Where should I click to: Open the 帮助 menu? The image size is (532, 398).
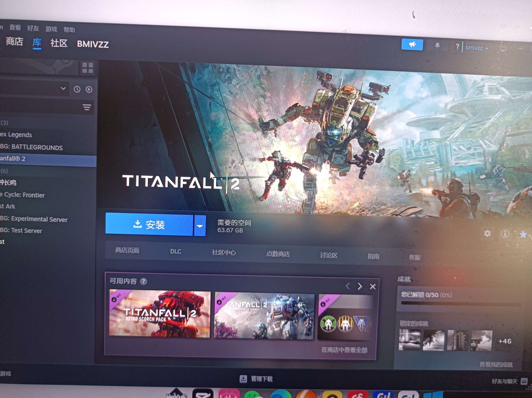69,30
